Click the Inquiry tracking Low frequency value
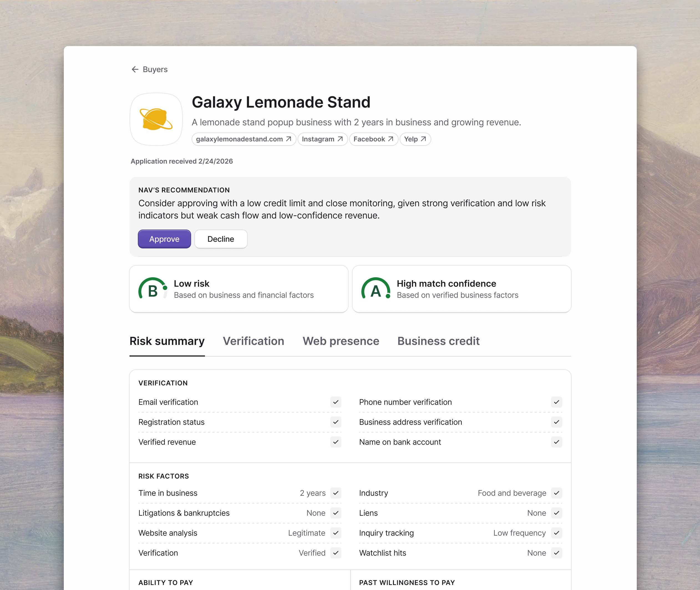 pos(519,533)
